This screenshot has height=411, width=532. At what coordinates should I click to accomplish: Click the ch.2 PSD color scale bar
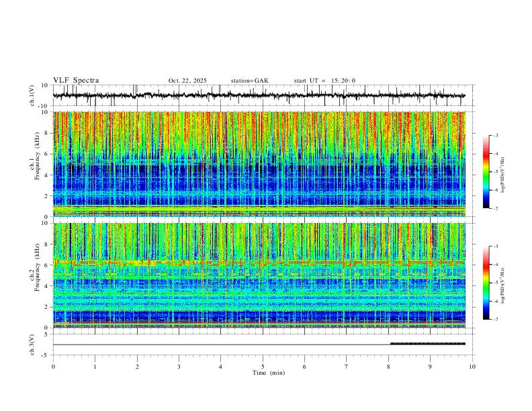point(486,283)
